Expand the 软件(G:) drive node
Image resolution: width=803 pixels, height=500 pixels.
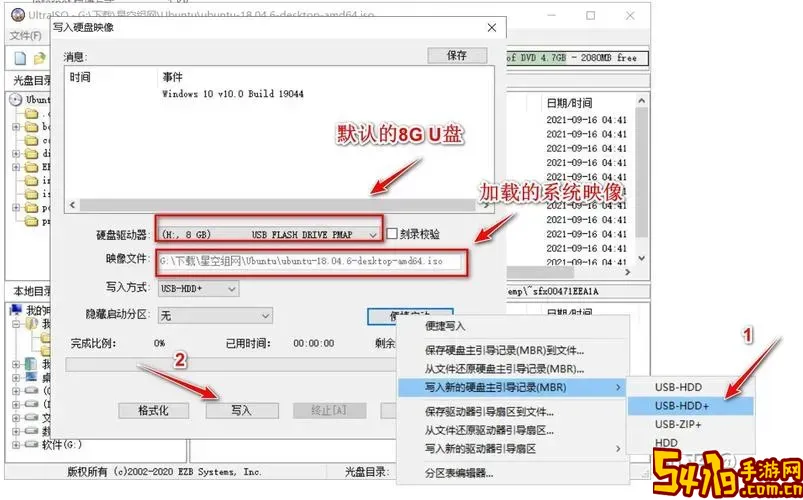(x=16, y=445)
